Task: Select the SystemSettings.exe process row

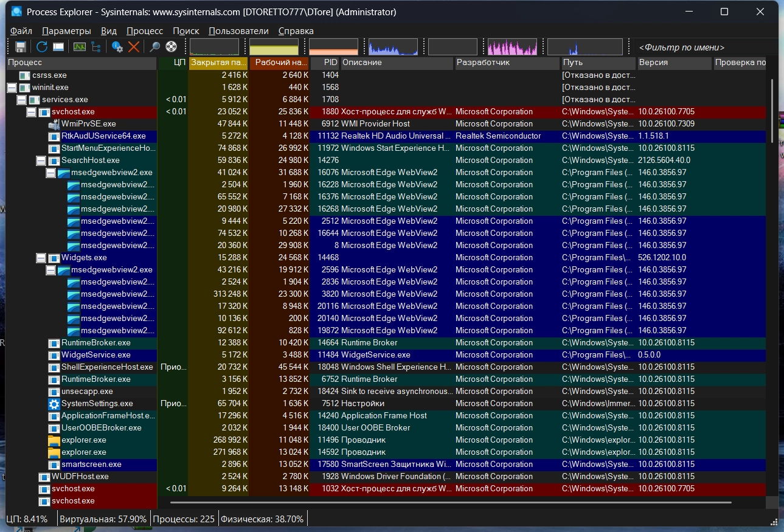Action: coord(97,404)
